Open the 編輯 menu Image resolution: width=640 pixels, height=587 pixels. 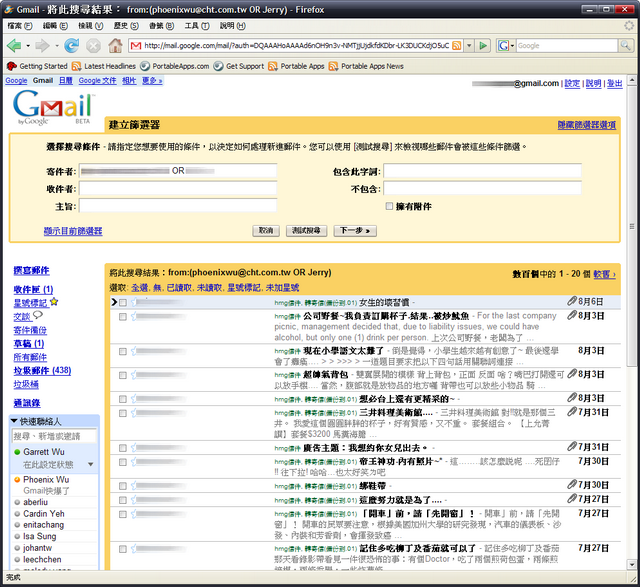tap(55, 26)
